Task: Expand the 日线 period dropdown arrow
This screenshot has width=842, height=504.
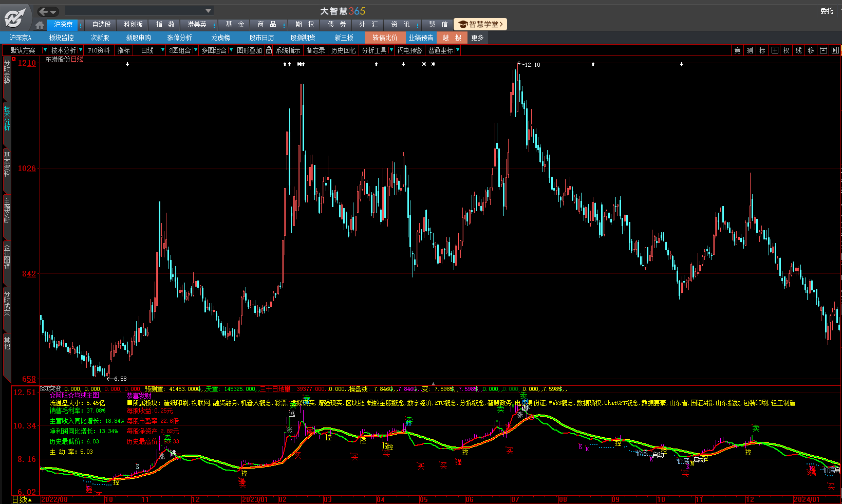Action: coord(163,50)
